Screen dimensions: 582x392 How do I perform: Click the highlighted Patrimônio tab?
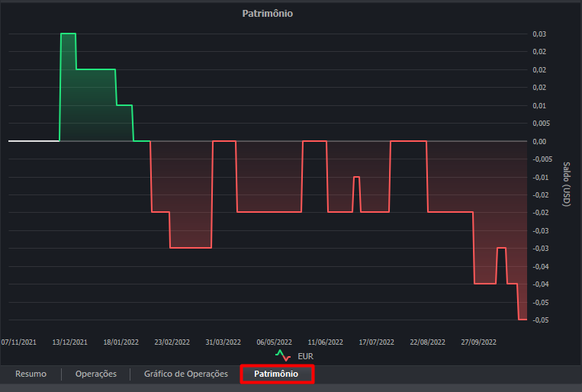pyautogui.click(x=276, y=374)
